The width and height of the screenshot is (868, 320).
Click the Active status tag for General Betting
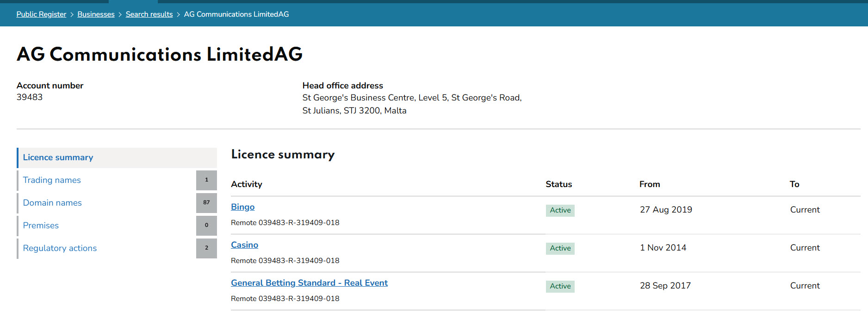coord(560,286)
